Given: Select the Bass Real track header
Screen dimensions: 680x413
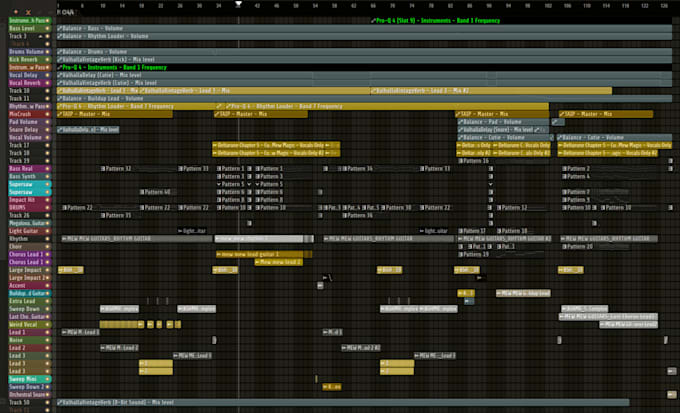Looking at the screenshot, I should click(30, 169).
